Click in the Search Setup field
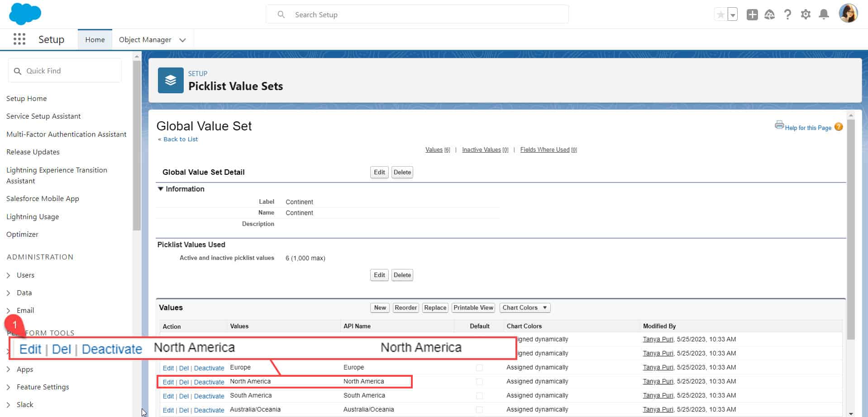868x417 pixels. coord(417,14)
